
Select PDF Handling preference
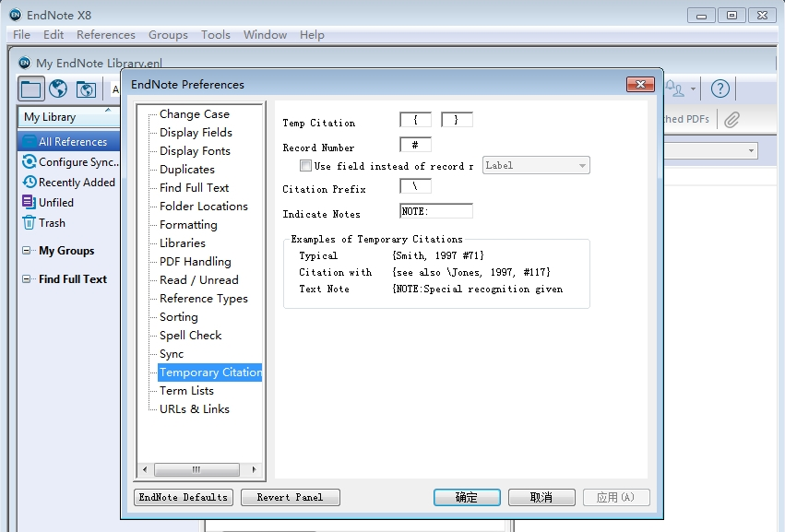pos(196,262)
